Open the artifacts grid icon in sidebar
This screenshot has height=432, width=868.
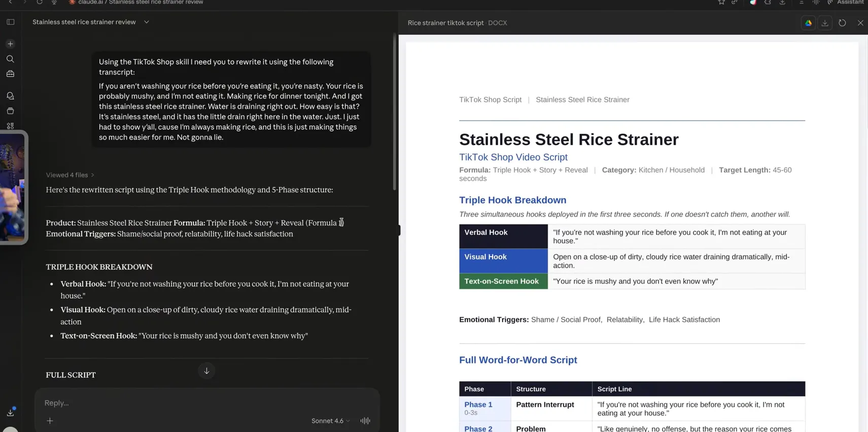(10, 126)
